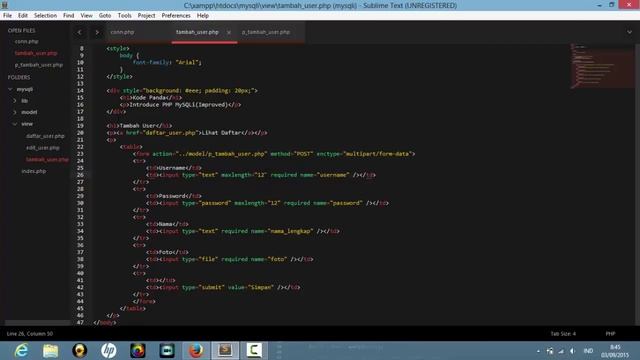Open the network icon in the system tray
This screenshot has width=640, height=360.
[561, 351]
